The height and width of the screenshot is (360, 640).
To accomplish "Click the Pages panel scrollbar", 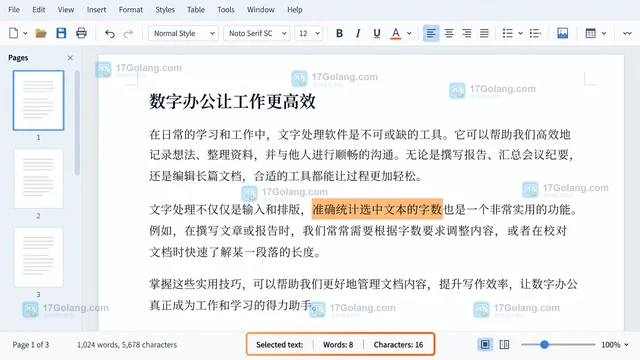I will pos(77,122).
